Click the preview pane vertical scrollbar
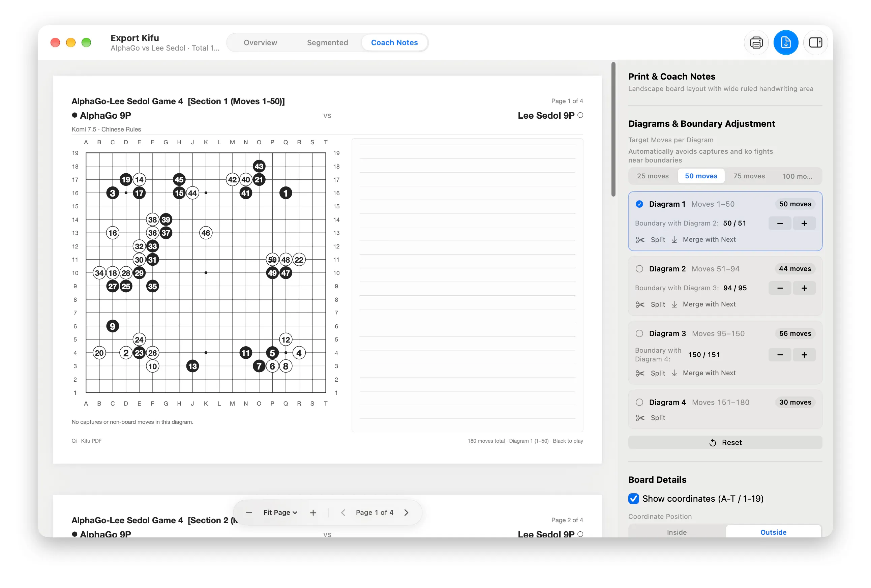The height and width of the screenshot is (588, 871). tap(613, 129)
